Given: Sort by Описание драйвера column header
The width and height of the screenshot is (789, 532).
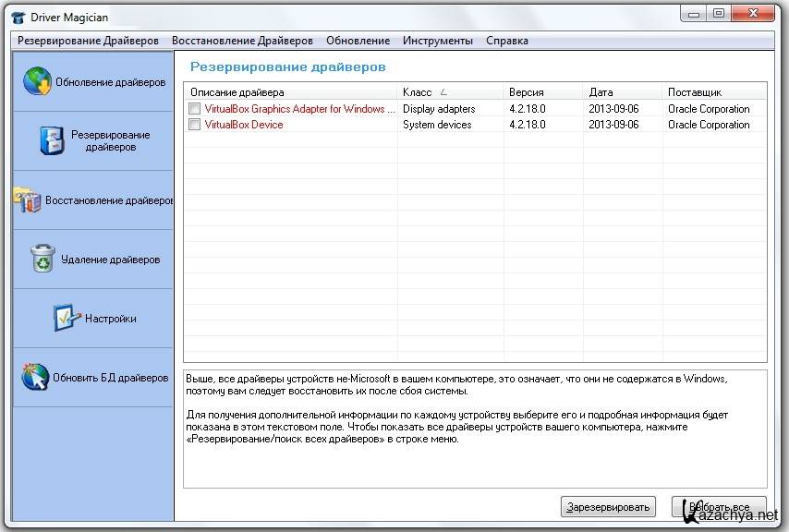Looking at the screenshot, I should pyautogui.click(x=290, y=92).
